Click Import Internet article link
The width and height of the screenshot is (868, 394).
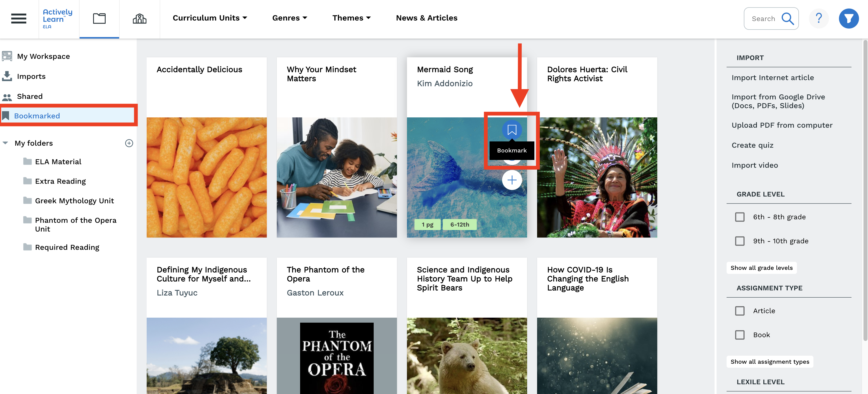click(772, 78)
